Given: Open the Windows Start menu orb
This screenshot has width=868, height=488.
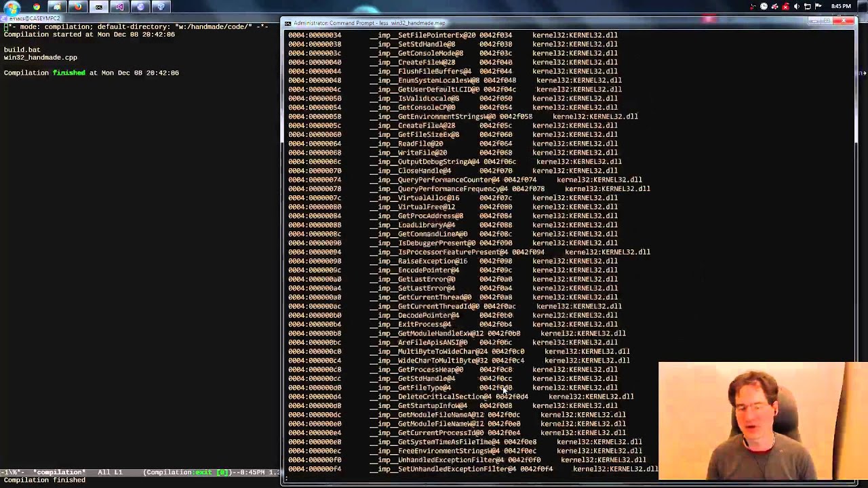Looking at the screenshot, I should (12, 7).
